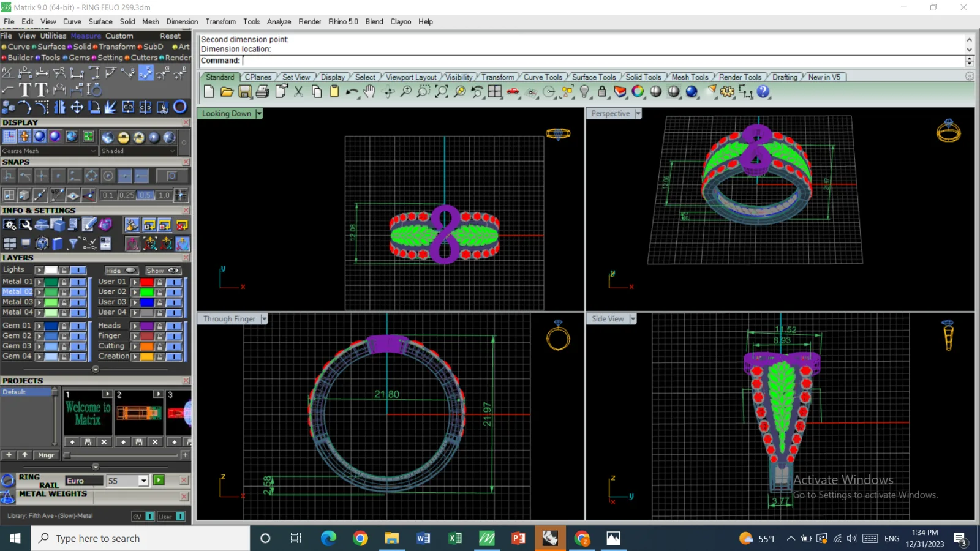Click the Cut scissors icon

tap(299, 91)
